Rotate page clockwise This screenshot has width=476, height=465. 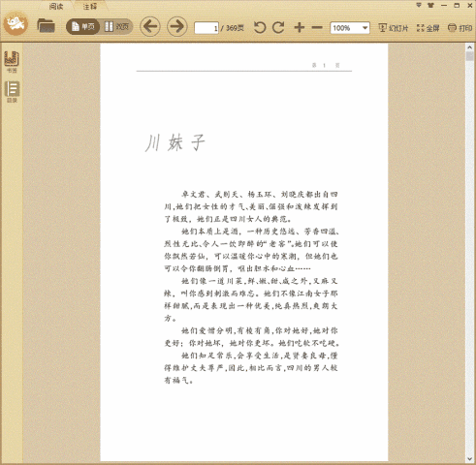(x=278, y=27)
